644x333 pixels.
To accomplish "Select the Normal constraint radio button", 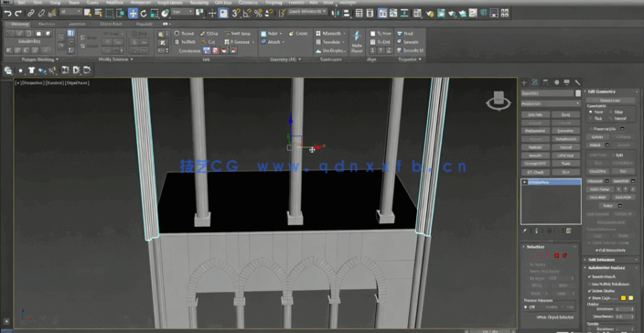I will point(611,118).
